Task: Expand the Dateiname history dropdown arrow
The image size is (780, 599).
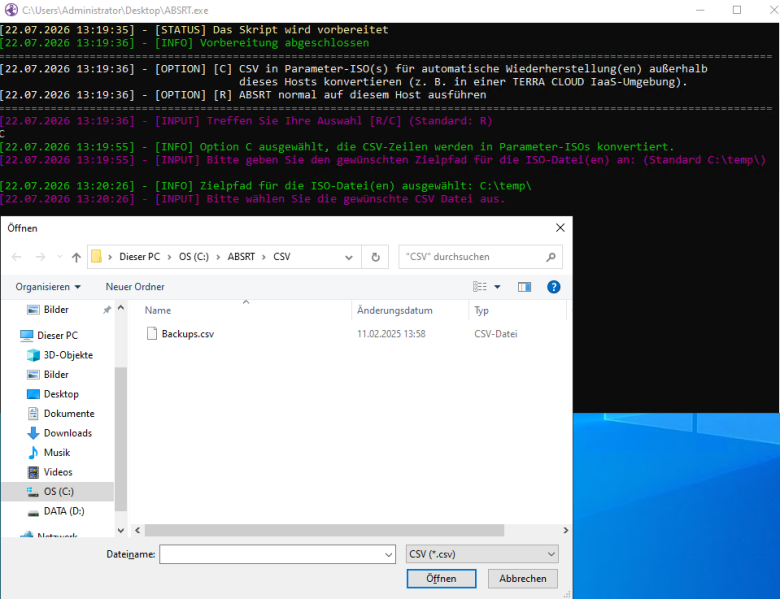Action: [389, 554]
